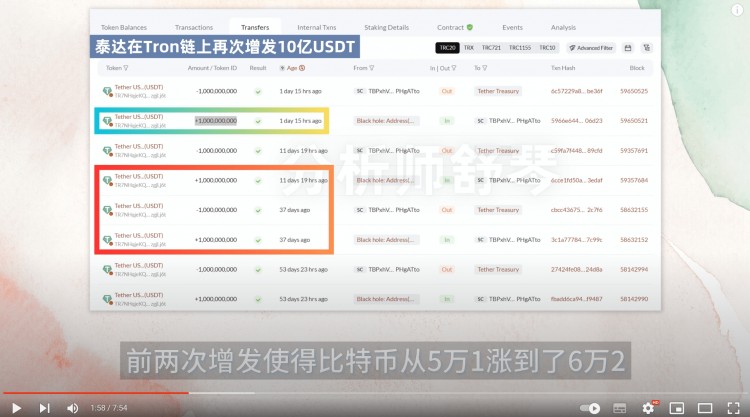The width and height of the screenshot is (750, 417).
Task: Open the Transactions tab
Action: point(194,27)
